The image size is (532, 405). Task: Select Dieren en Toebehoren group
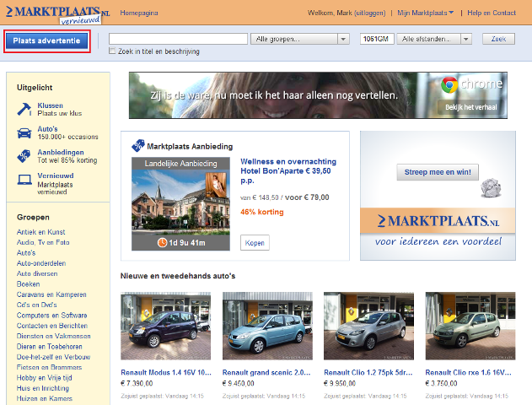point(50,347)
